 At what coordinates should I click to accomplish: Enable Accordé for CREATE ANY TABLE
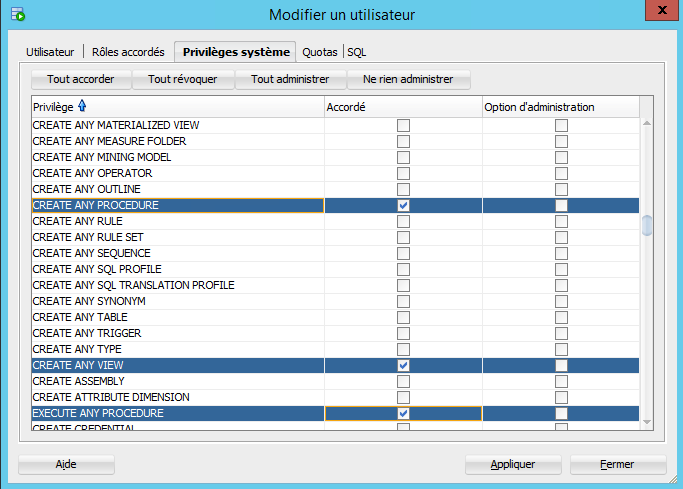pos(403,317)
